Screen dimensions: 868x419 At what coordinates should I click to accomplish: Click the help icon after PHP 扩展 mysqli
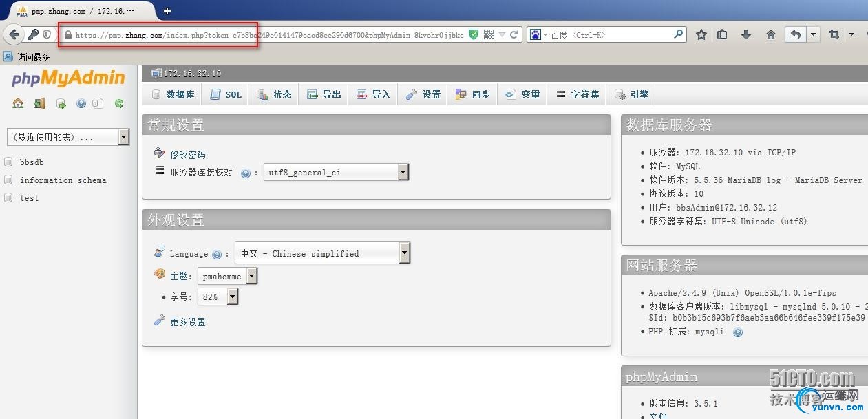[738, 332]
